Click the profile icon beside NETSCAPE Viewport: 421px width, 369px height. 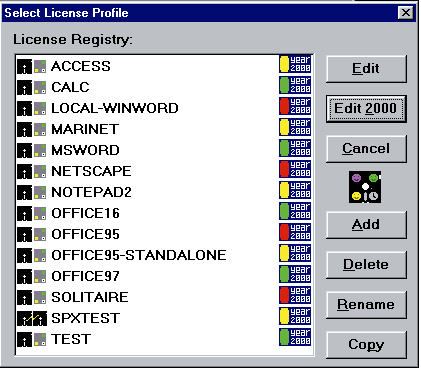(x=32, y=171)
